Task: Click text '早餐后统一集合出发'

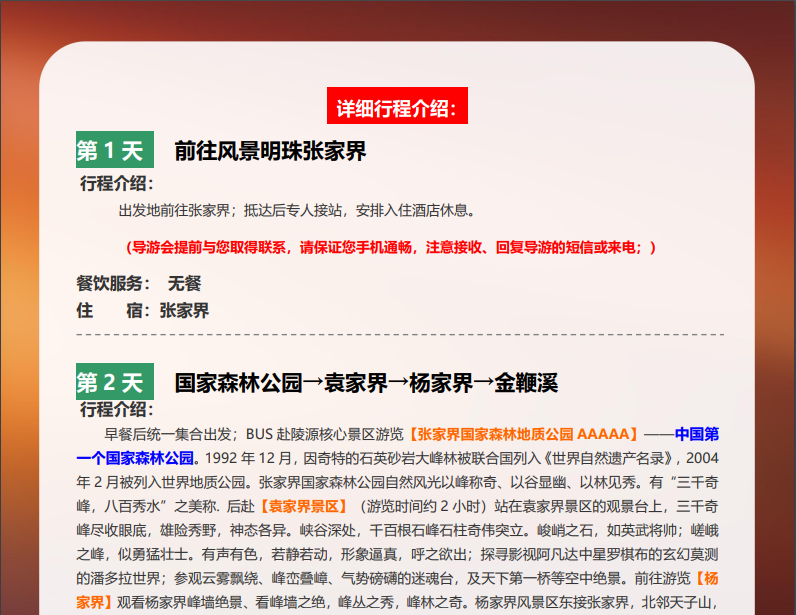Action: pyautogui.click(x=168, y=434)
